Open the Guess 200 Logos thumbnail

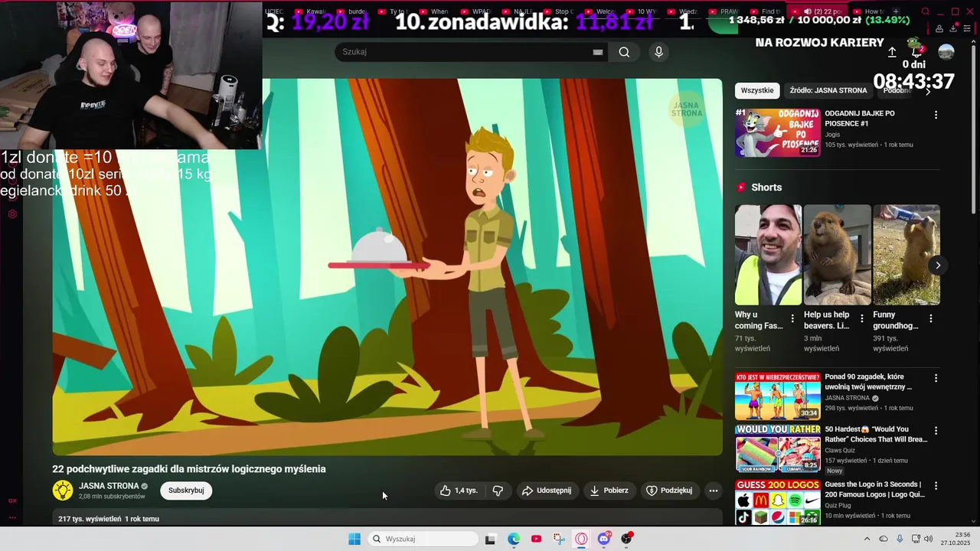click(x=777, y=502)
